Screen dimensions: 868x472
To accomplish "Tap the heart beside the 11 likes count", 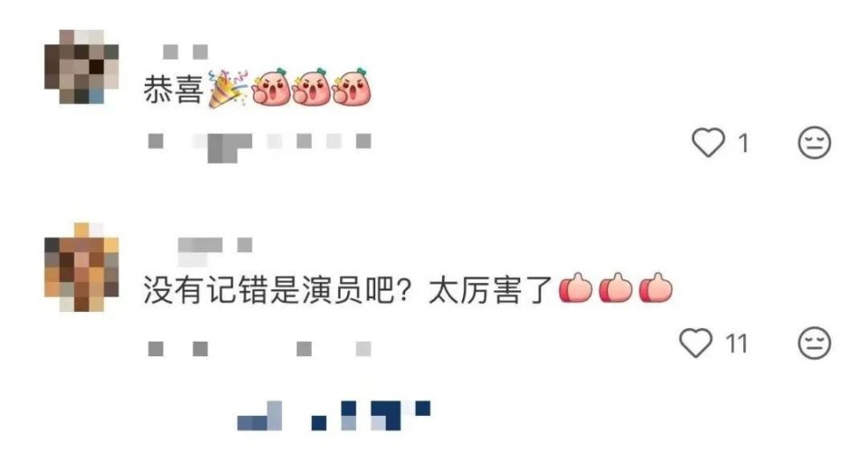I will (696, 343).
